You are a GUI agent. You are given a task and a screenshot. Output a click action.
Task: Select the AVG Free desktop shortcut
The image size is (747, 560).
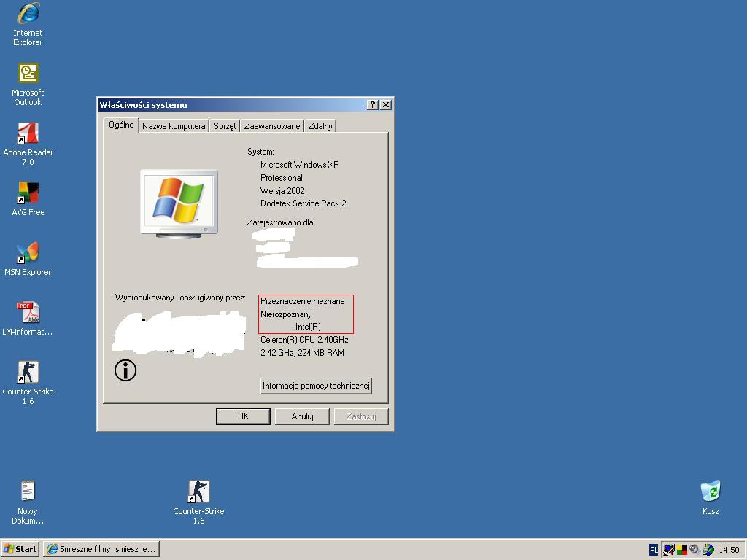click(x=28, y=198)
